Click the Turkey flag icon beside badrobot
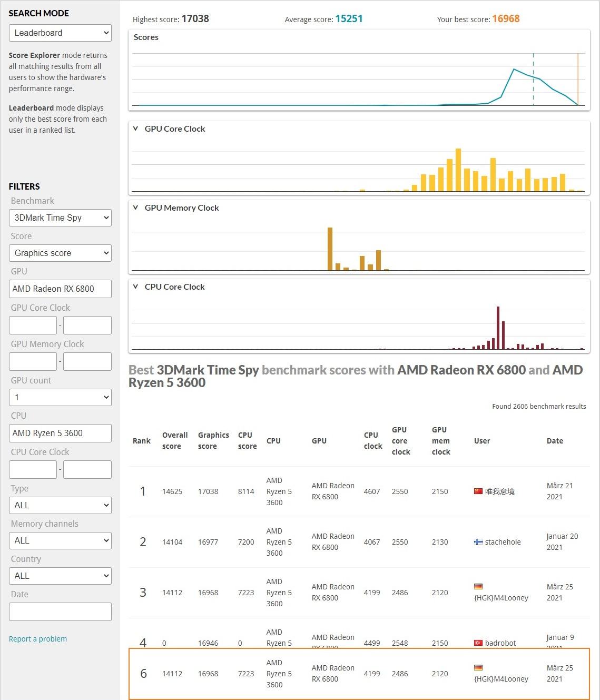Viewport: 600px width, 700px height. coord(478,643)
